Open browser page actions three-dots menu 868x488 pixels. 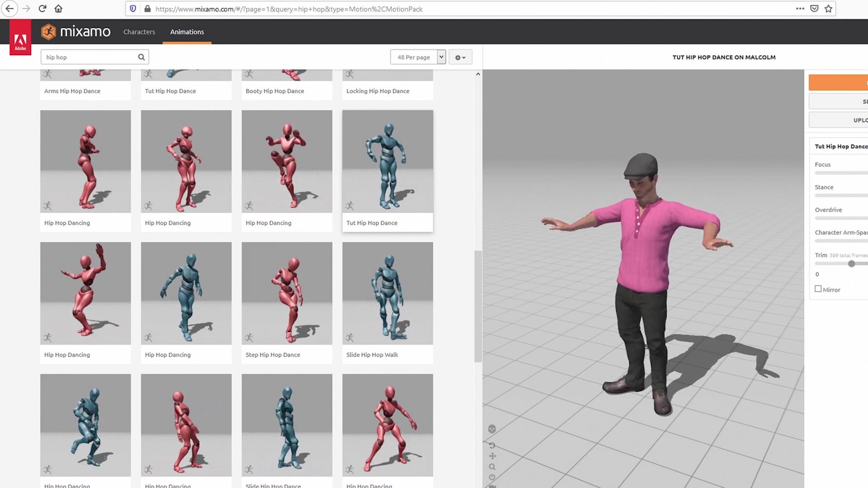tap(800, 9)
